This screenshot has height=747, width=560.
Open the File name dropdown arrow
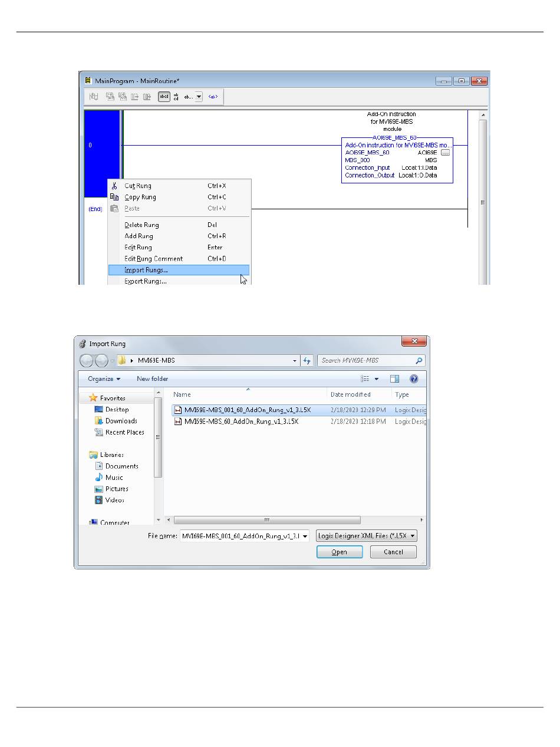pos(305,536)
